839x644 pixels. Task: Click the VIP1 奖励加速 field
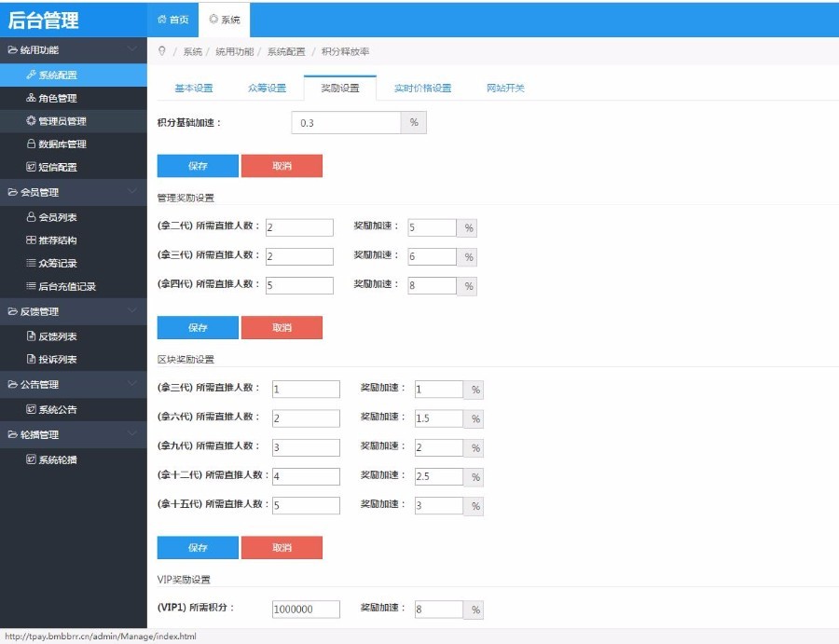click(439, 610)
